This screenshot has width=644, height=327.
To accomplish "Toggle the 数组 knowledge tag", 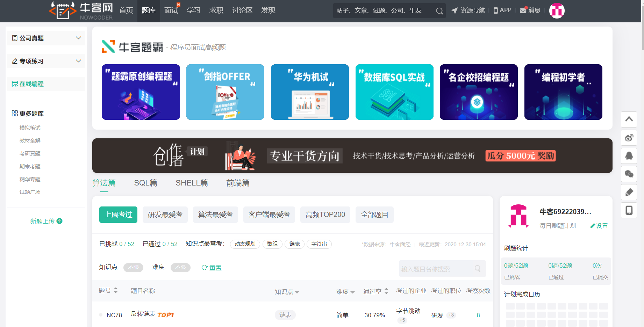I will [x=272, y=244].
